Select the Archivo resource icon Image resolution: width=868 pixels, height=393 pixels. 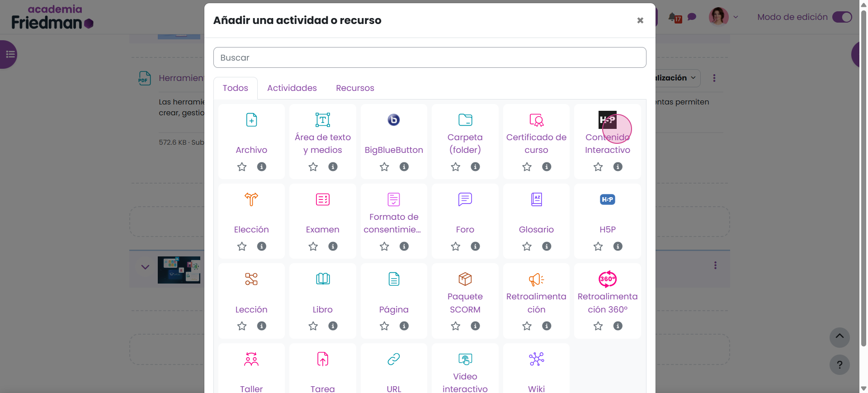(x=251, y=120)
